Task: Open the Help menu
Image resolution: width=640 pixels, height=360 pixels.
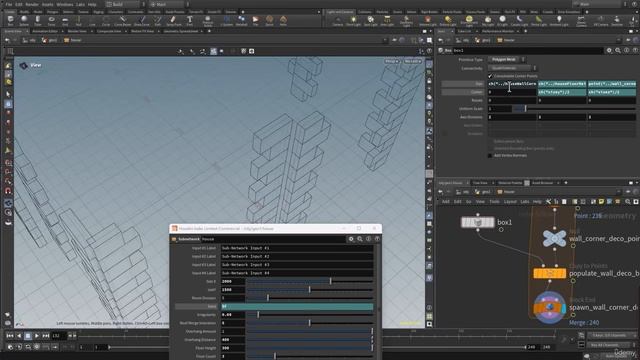Action: 92,4
